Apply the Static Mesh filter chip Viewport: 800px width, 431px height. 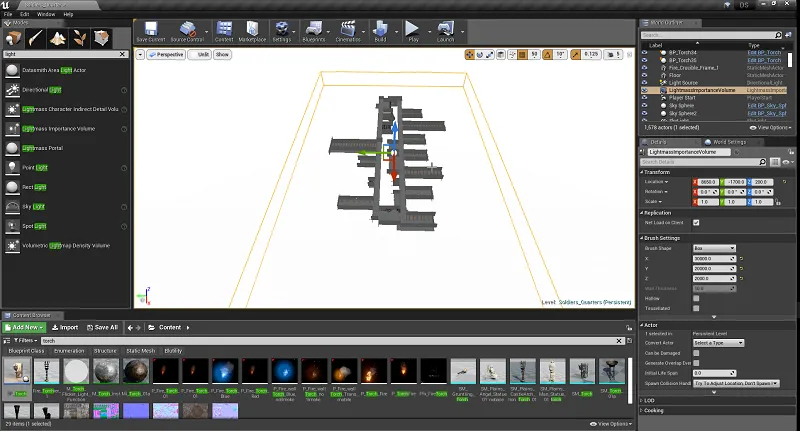coord(140,351)
